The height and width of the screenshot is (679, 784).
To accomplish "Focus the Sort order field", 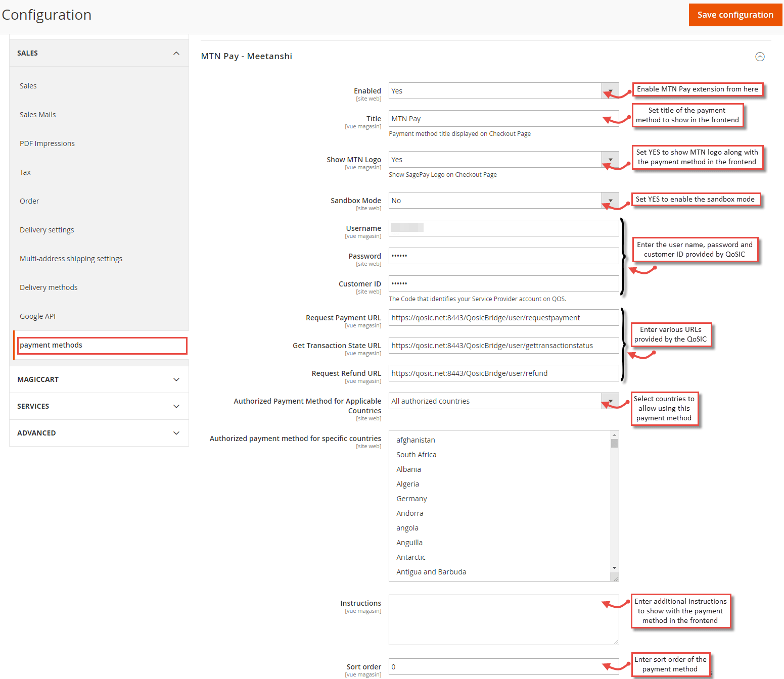I will coord(503,667).
